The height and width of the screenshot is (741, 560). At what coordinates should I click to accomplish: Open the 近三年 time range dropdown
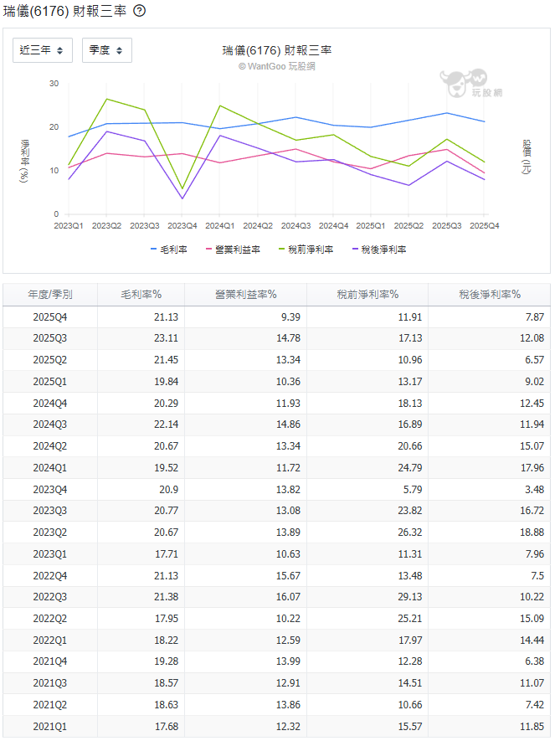click(x=42, y=50)
